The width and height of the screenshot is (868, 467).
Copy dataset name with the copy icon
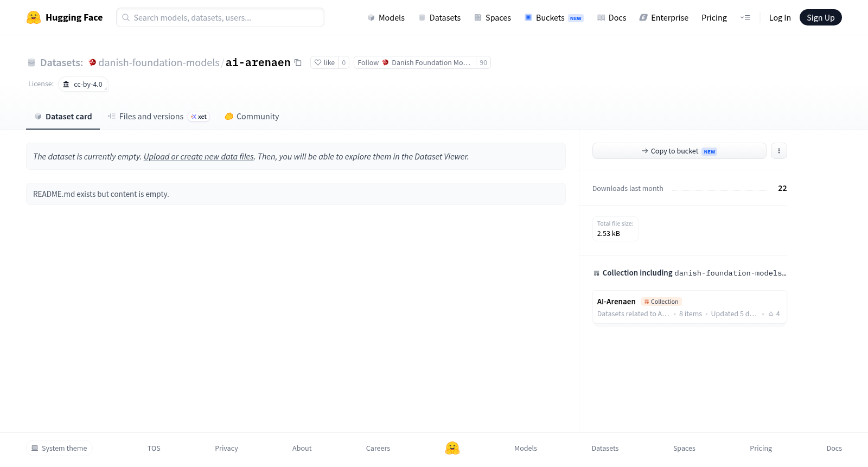point(298,62)
